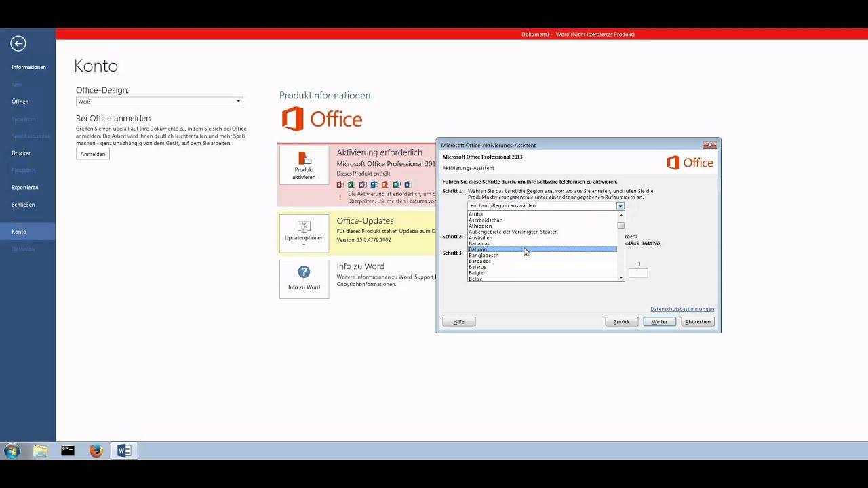Click the Anmelden button
The height and width of the screenshot is (488, 868).
click(x=93, y=154)
